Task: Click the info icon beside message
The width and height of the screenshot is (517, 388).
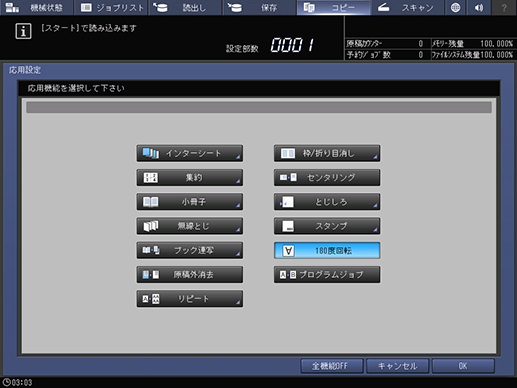Action: coord(23,31)
